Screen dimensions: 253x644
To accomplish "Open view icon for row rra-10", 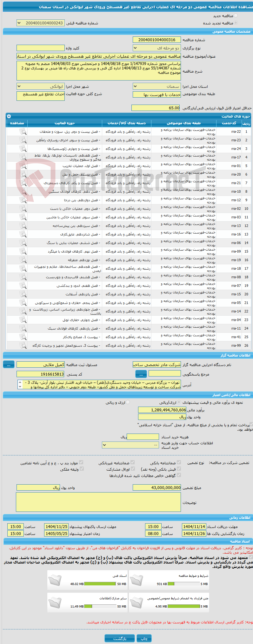I will coord(23,191).
